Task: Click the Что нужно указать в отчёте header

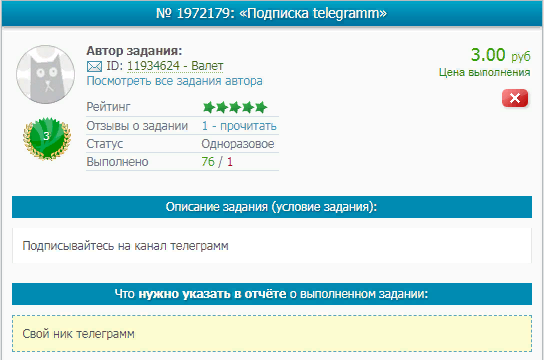Action: pos(272,294)
